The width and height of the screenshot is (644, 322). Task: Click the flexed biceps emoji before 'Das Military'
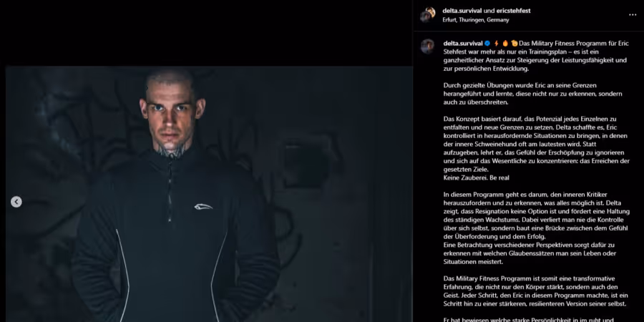pyautogui.click(x=514, y=43)
